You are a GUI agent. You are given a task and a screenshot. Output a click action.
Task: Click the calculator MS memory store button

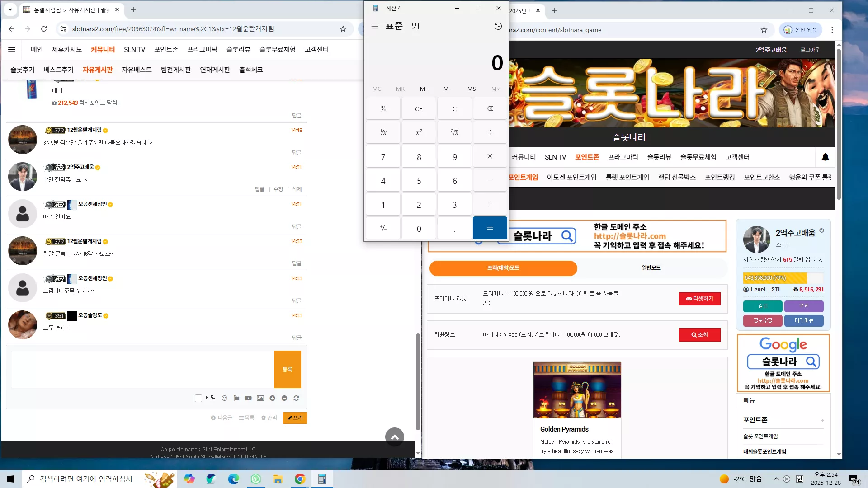472,89
